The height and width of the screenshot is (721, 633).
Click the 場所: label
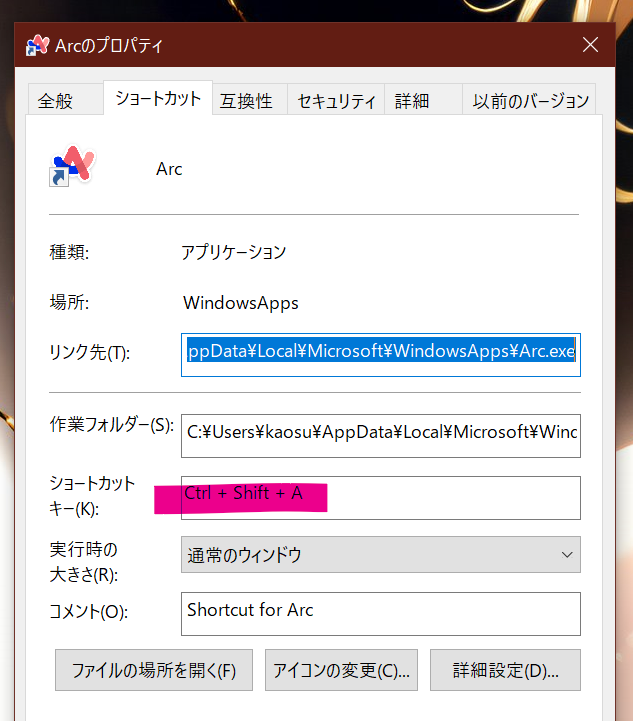click(69, 303)
